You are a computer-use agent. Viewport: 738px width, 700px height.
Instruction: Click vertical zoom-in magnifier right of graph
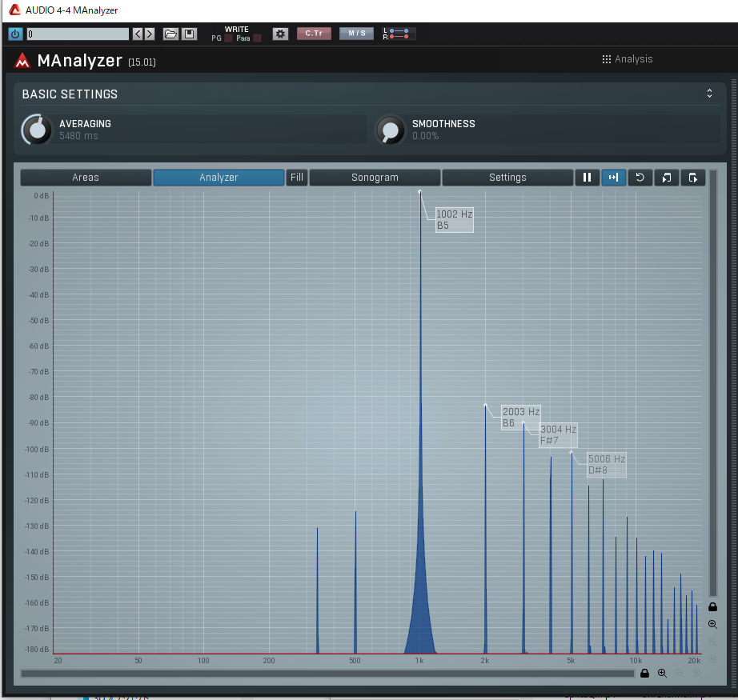[x=712, y=624]
